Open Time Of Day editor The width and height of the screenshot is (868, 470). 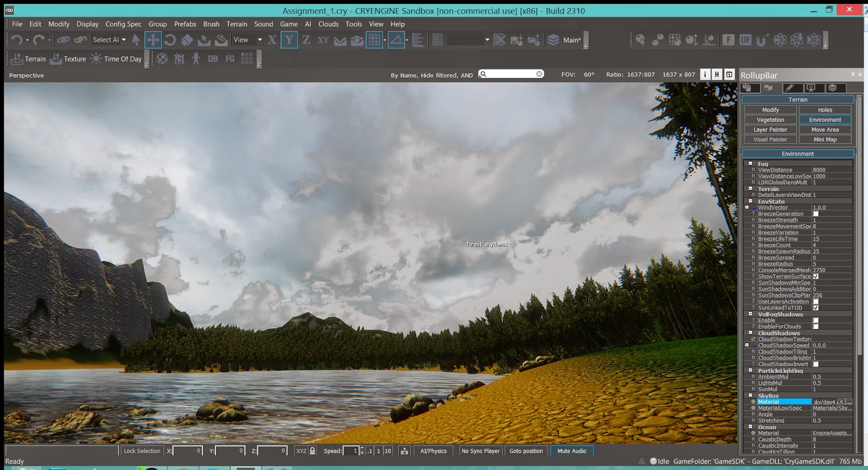pos(116,59)
